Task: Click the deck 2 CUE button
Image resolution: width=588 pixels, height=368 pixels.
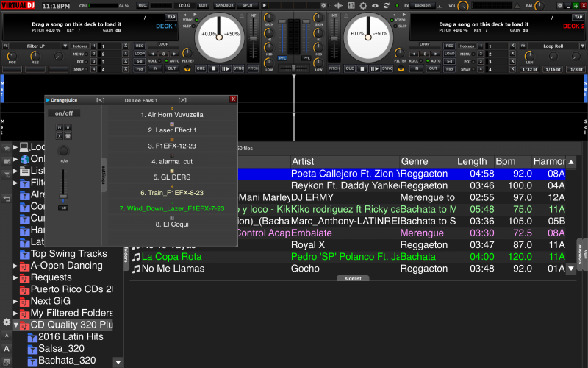Action: [350, 68]
